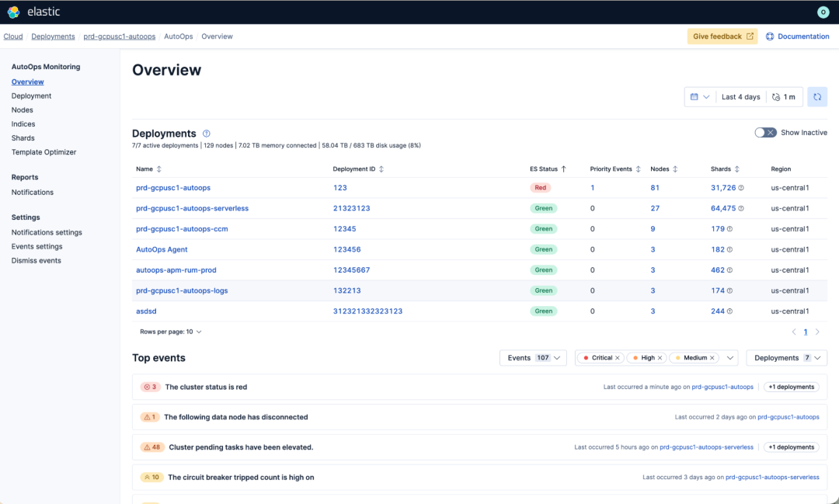Screen dimensions: 839x504
Task: Click +1 deployments on cluster status event
Action: pyautogui.click(x=792, y=387)
